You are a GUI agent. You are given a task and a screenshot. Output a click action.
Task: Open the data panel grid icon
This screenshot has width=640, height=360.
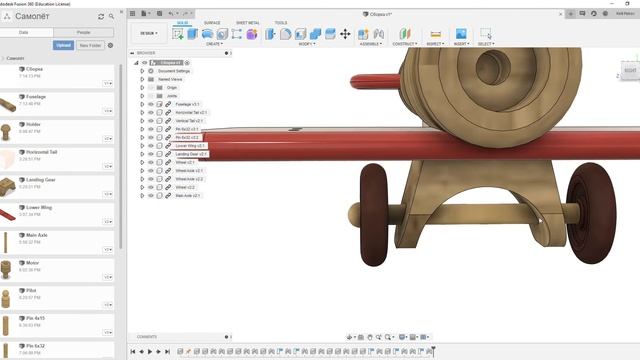[133, 13]
